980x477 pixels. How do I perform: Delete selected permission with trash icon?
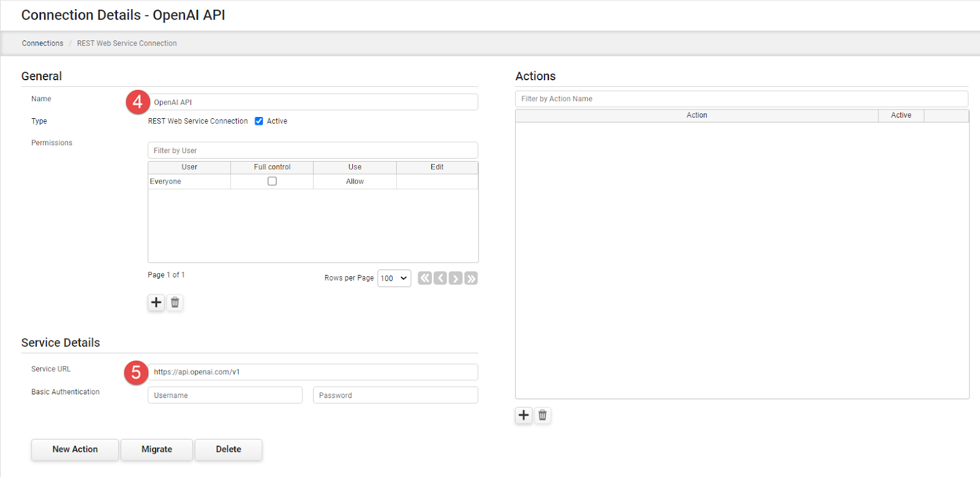pyautogui.click(x=175, y=302)
